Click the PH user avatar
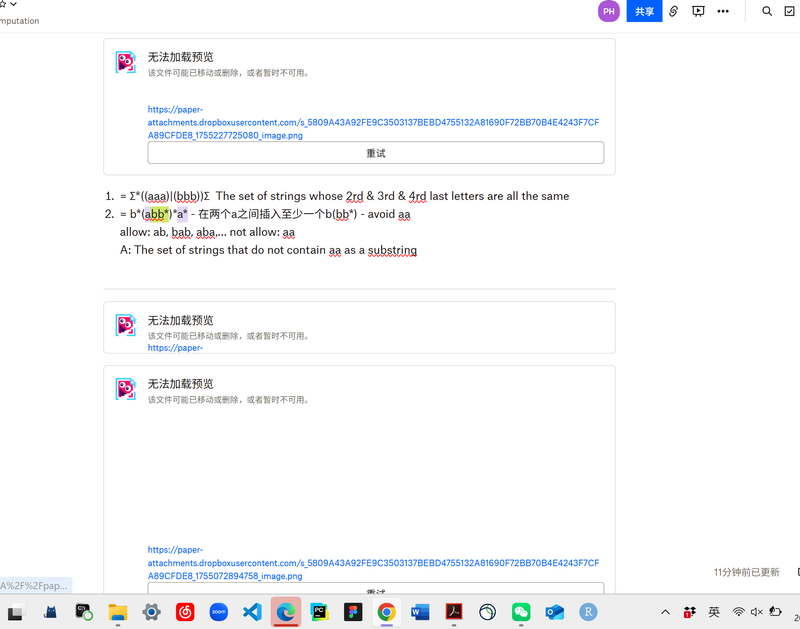The height and width of the screenshot is (629, 800). pyautogui.click(x=609, y=11)
